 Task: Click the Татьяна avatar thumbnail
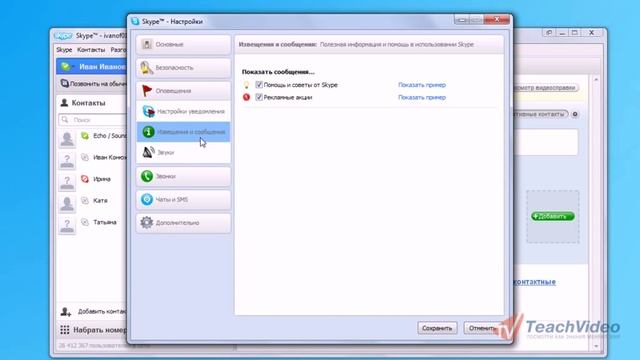[67, 225]
